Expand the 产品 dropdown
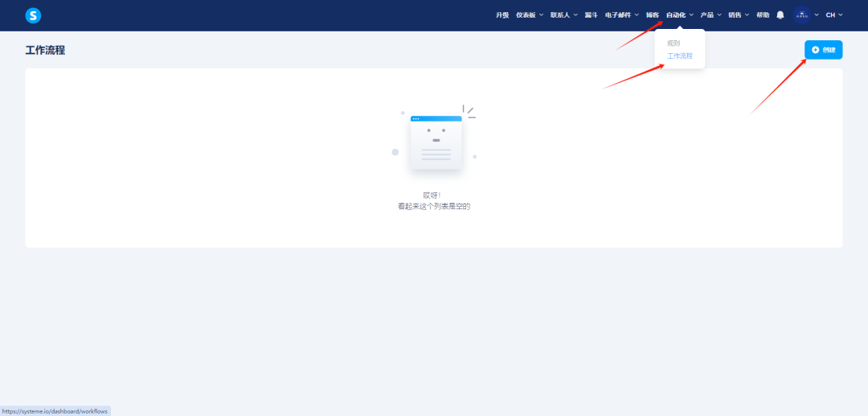Image resolution: width=868 pixels, height=416 pixels. pyautogui.click(x=710, y=15)
